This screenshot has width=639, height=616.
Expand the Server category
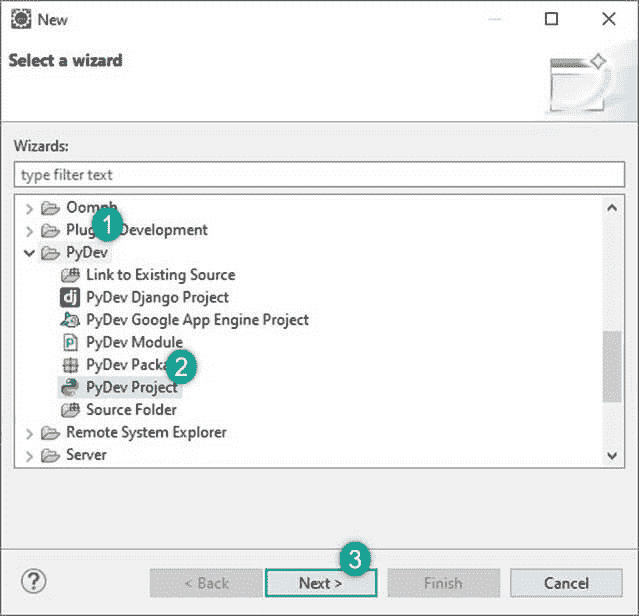coord(29,456)
